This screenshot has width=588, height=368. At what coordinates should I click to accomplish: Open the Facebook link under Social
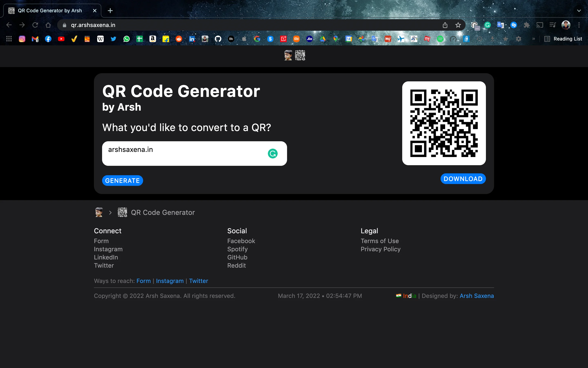[x=241, y=241]
